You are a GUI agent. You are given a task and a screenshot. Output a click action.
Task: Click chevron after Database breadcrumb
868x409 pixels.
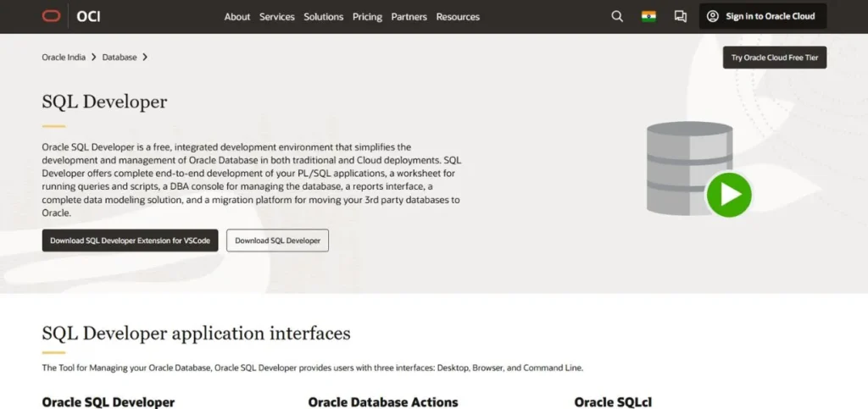pos(145,58)
